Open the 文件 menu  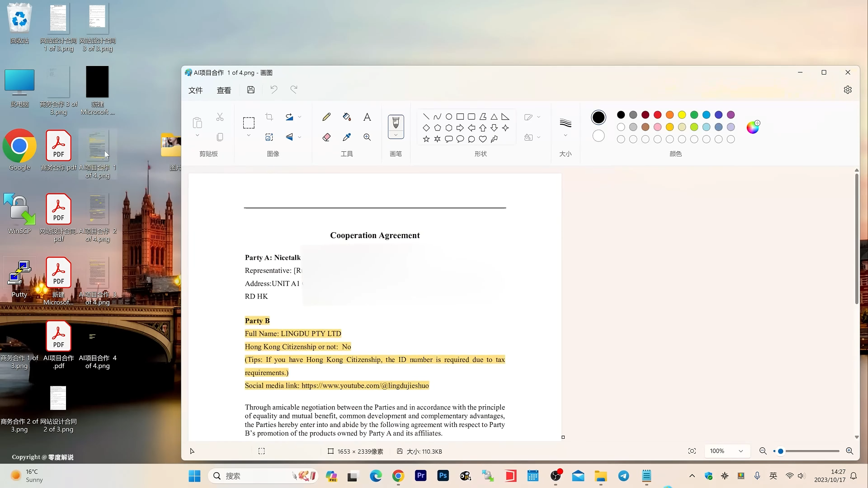pos(195,90)
